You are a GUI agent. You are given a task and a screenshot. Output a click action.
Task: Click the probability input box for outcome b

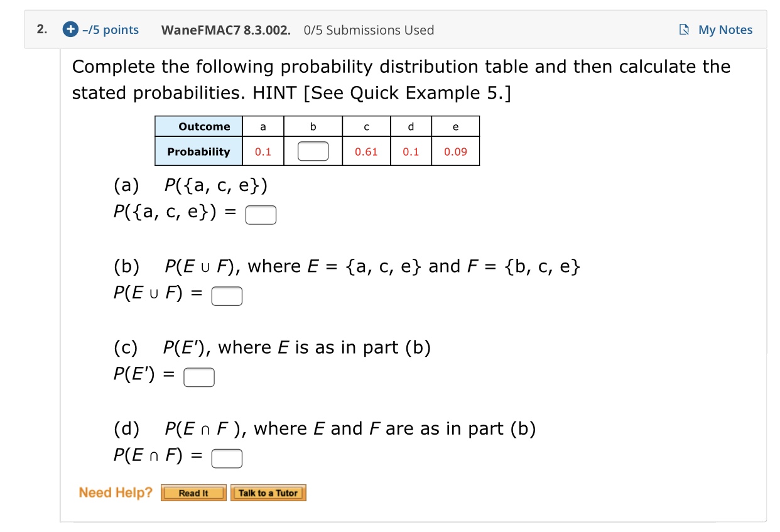coord(311,151)
